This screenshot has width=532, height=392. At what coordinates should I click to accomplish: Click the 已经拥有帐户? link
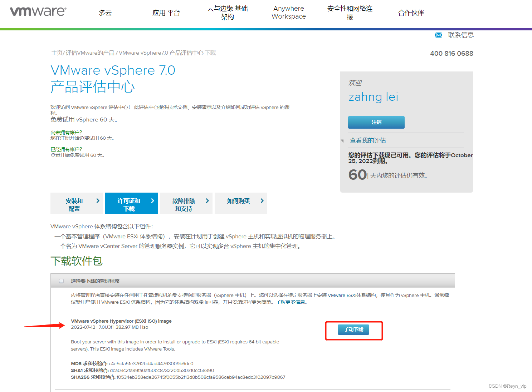pyautogui.click(x=66, y=149)
